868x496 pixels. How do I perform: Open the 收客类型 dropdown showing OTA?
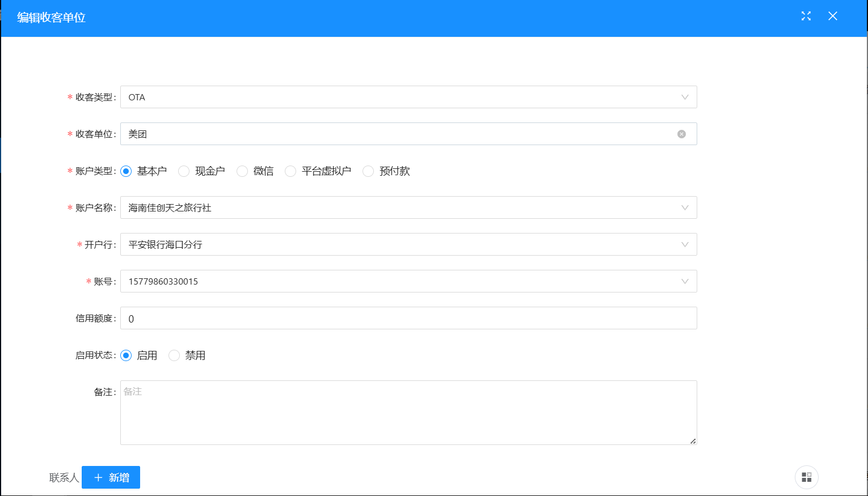point(408,97)
